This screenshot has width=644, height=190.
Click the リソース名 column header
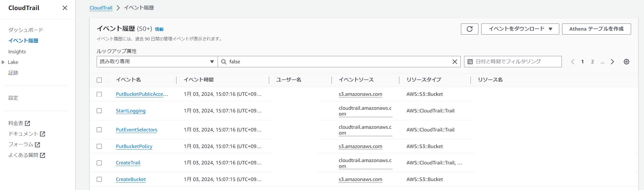490,80
